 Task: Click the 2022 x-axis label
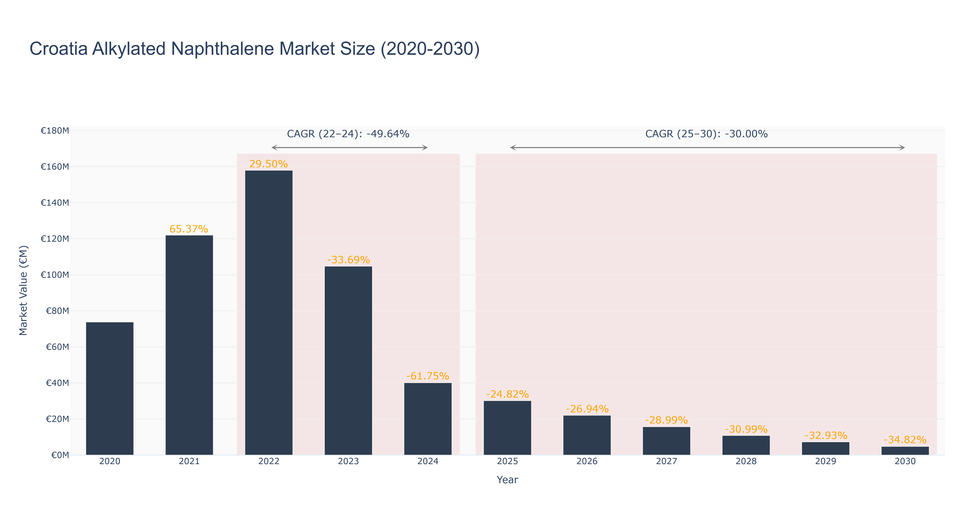tap(269, 461)
